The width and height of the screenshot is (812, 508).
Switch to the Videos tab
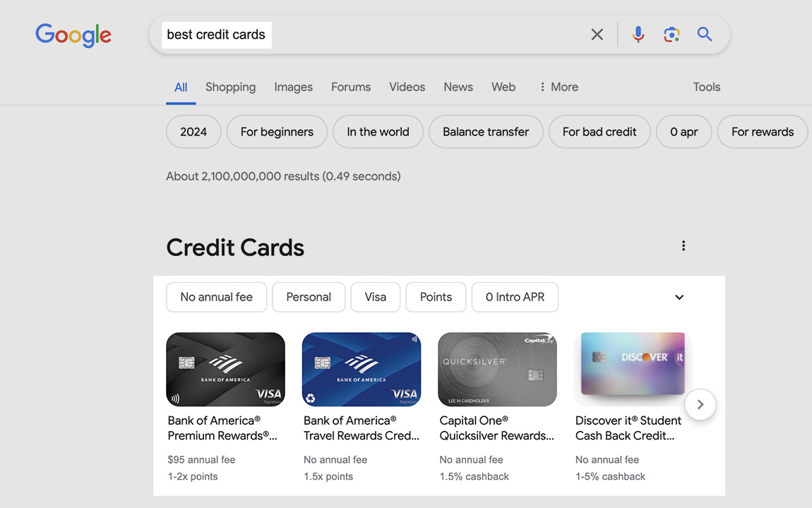pos(407,87)
